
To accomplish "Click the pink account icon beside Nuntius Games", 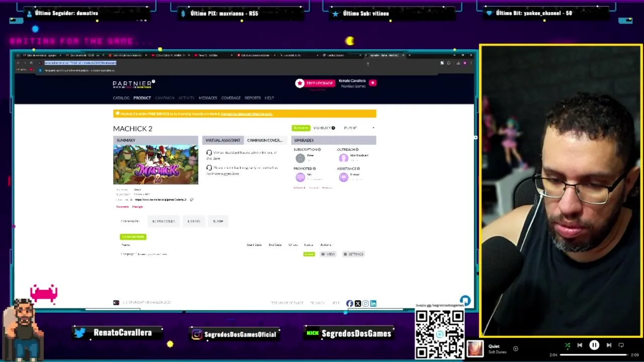I will (373, 82).
